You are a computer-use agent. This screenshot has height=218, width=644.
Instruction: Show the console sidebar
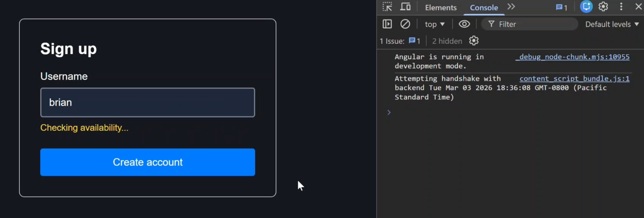point(387,24)
